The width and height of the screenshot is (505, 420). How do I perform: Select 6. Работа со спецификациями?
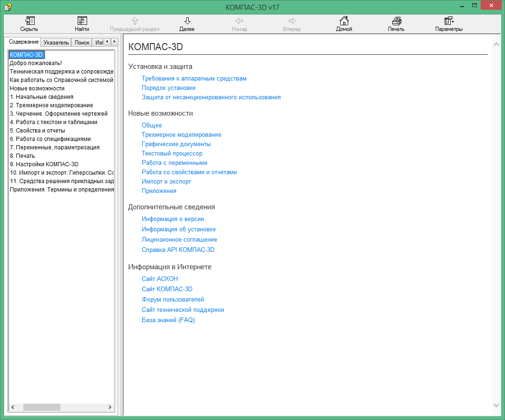point(50,139)
